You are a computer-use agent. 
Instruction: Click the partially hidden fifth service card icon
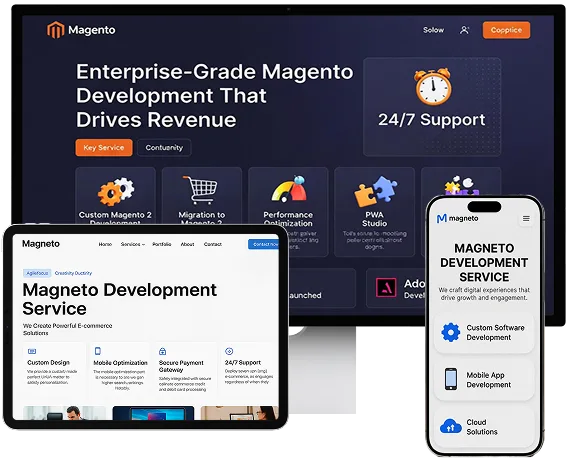(462, 185)
